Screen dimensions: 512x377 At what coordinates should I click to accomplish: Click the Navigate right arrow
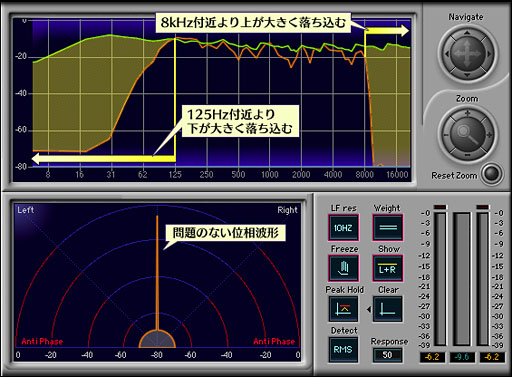click(489, 54)
